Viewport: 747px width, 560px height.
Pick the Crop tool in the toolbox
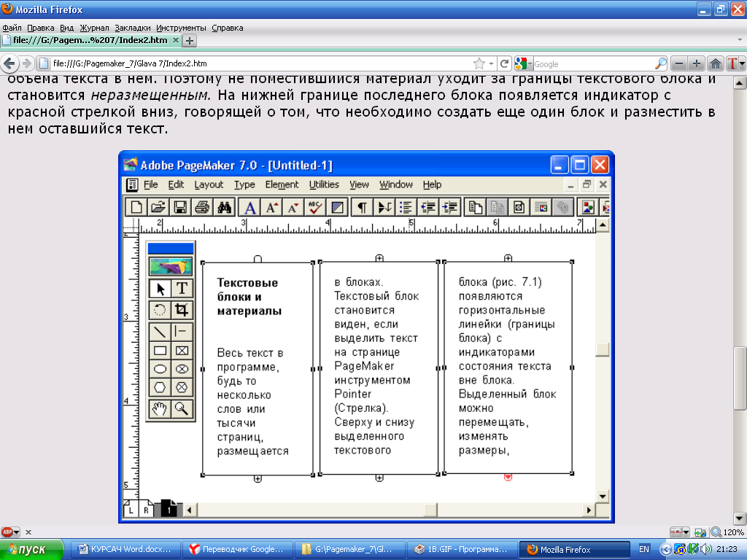pos(182,310)
